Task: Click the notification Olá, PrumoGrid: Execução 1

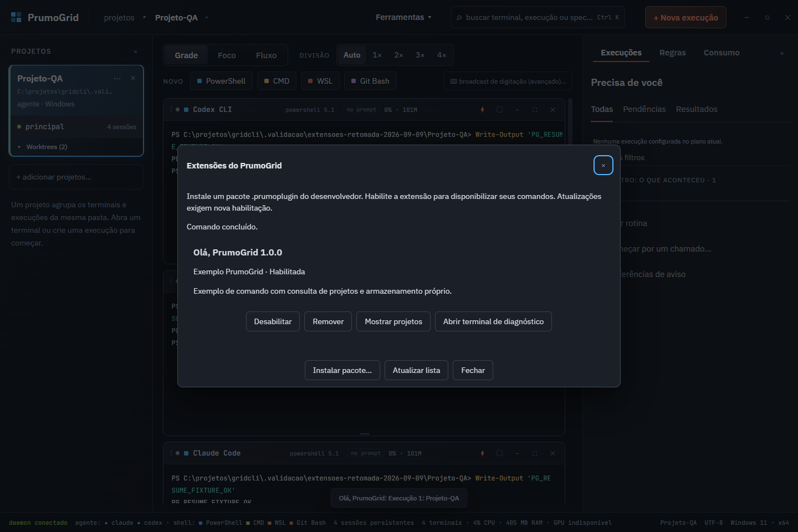Action: click(x=399, y=498)
